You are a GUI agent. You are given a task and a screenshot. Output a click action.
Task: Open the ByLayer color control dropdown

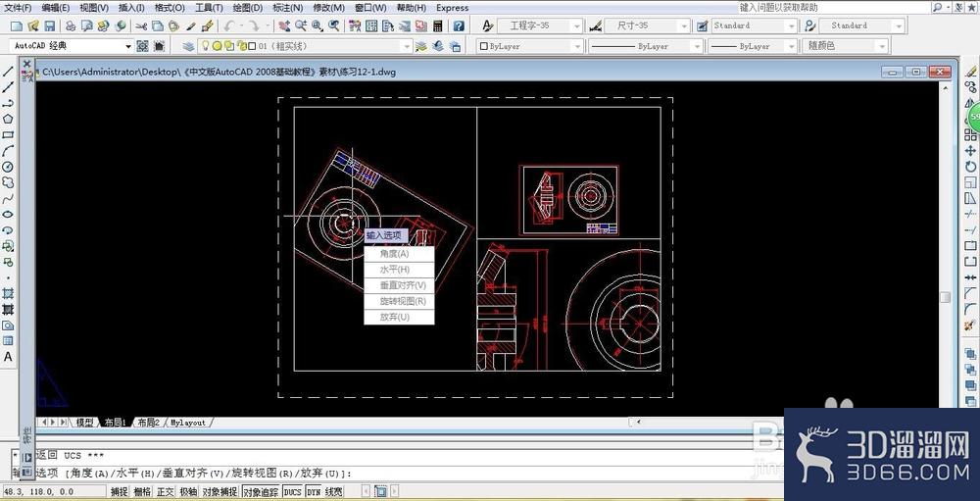[530, 46]
